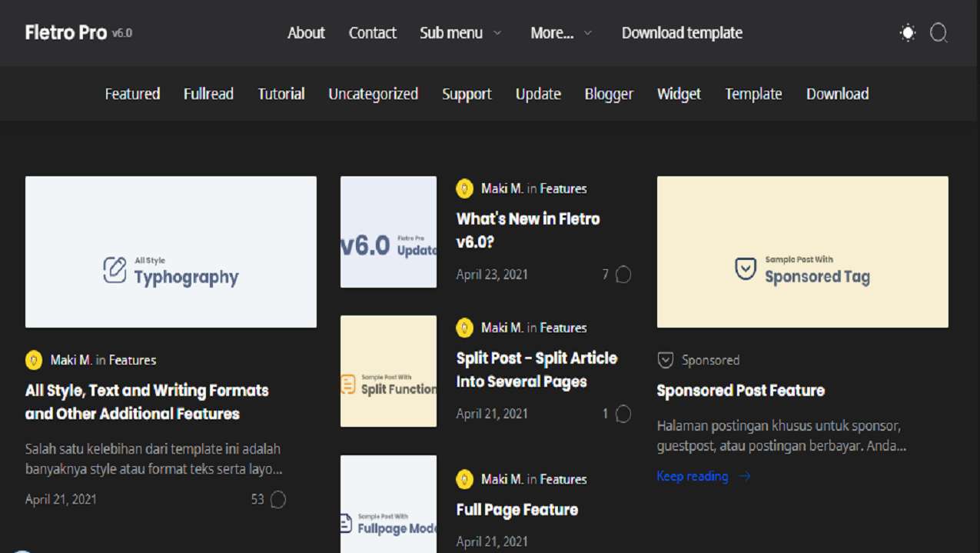Screen dimensions: 980x553
Task: Click the Keep reading link
Action: pyautogui.click(x=691, y=476)
